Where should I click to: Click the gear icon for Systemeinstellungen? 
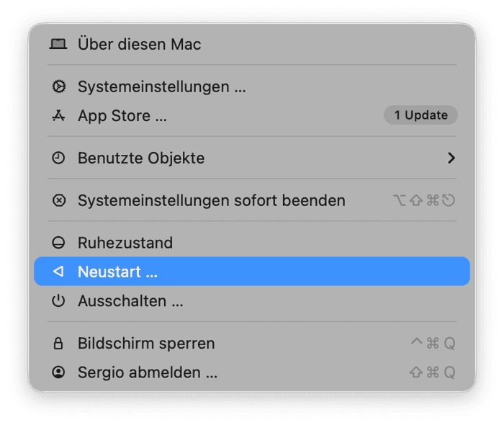point(58,87)
